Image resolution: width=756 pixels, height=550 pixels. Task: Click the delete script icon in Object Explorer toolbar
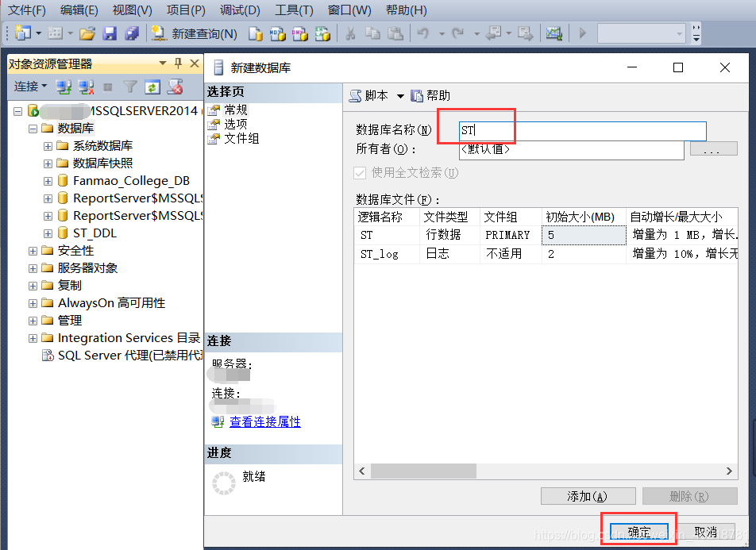[x=175, y=87]
